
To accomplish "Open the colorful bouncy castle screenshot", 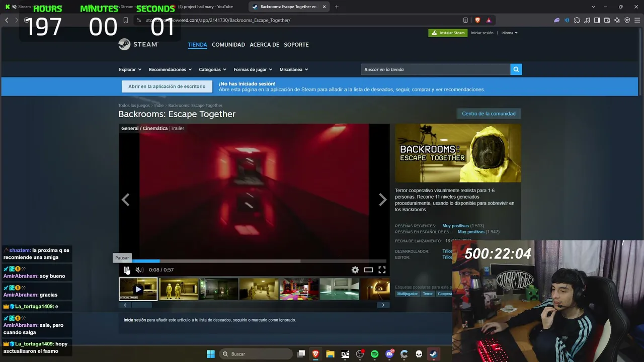I will (x=299, y=289).
